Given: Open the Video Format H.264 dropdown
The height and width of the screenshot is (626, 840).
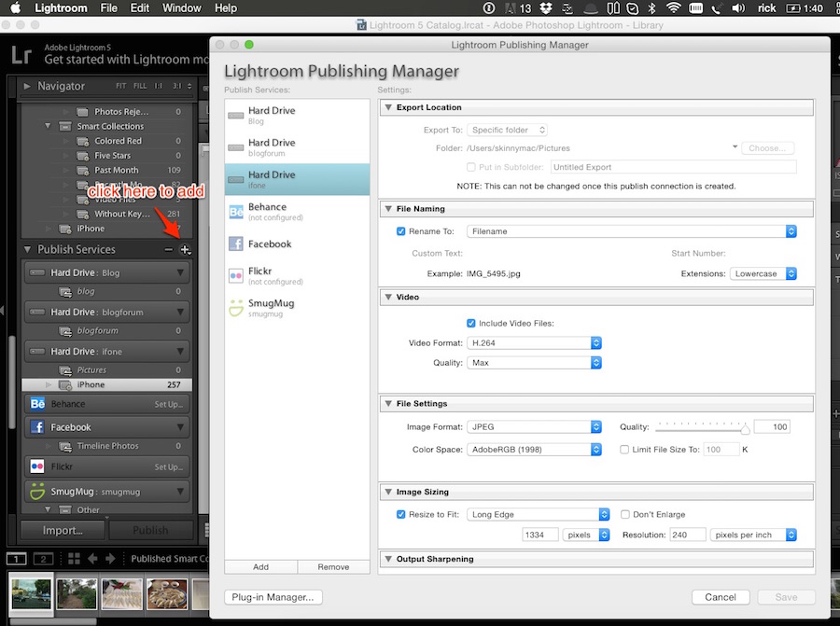Looking at the screenshot, I should click(x=534, y=342).
